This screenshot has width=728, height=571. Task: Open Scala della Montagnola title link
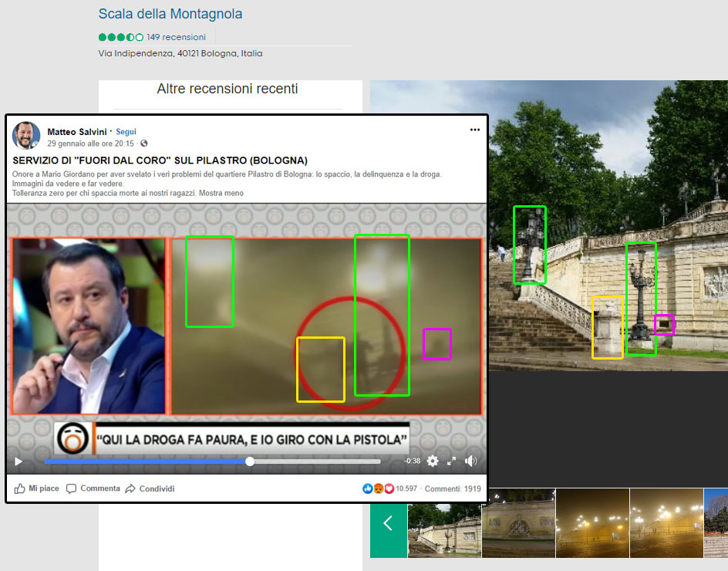coord(170,14)
